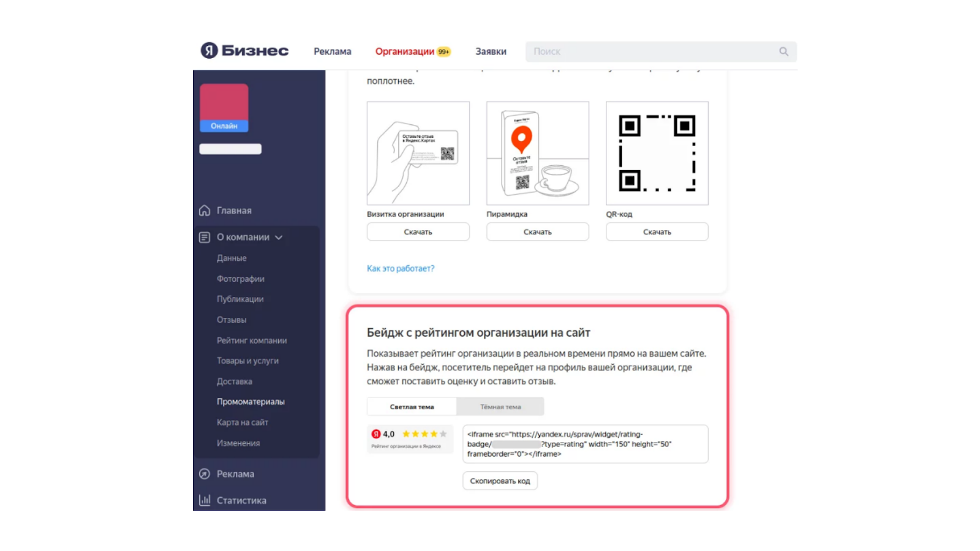Viewport: 980px width, 551px height.
Task: Click Скопировать код button
Action: tap(500, 481)
